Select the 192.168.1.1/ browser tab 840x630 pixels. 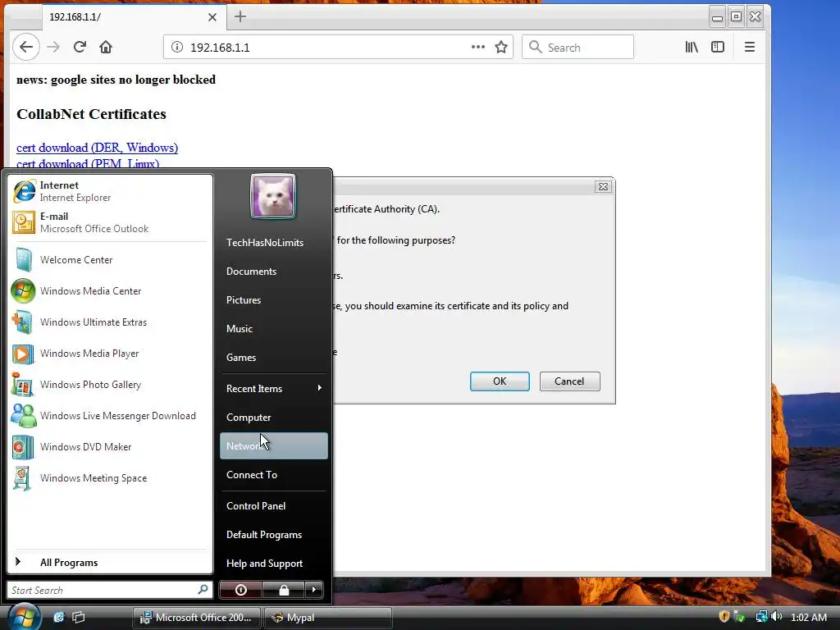(x=134, y=17)
